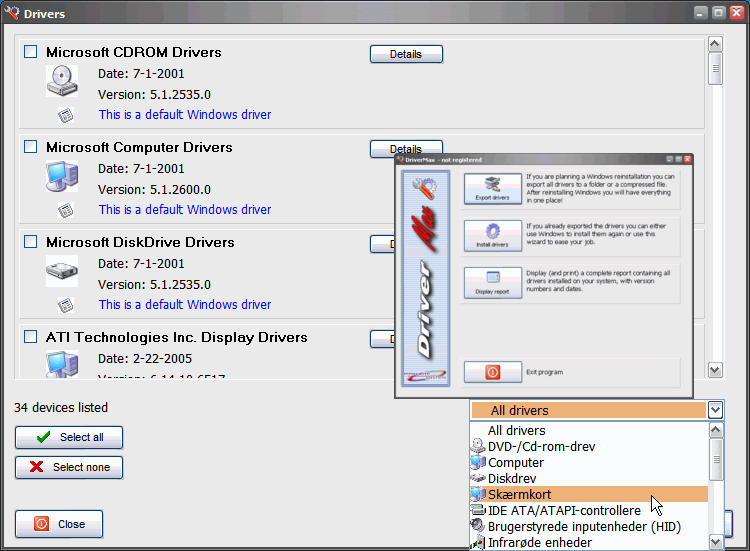This screenshot has width=750, height=551.
Task: Open Details for Microsoft CDROM Drivers
Action: 406,54
